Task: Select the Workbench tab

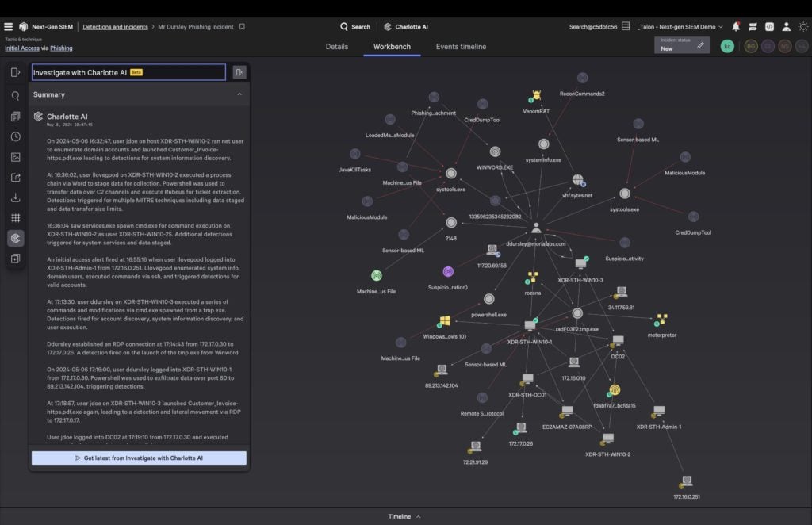Action: point(392,47)
